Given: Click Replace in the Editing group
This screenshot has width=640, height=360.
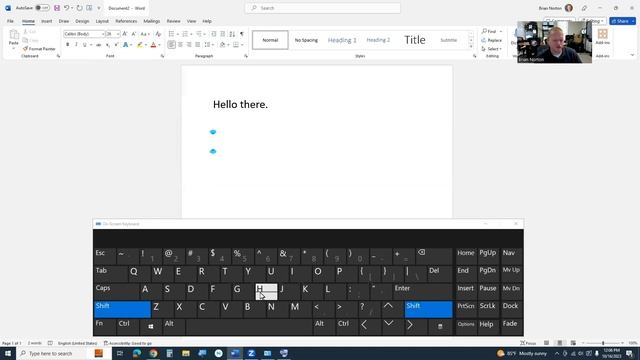Looking at the screenshot, I should coord(492,40).
